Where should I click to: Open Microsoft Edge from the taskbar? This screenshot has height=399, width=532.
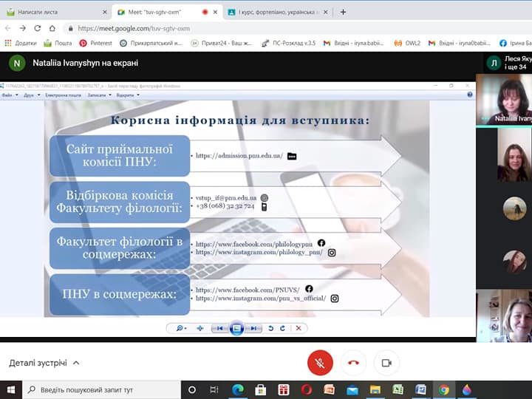pos(238,389)
